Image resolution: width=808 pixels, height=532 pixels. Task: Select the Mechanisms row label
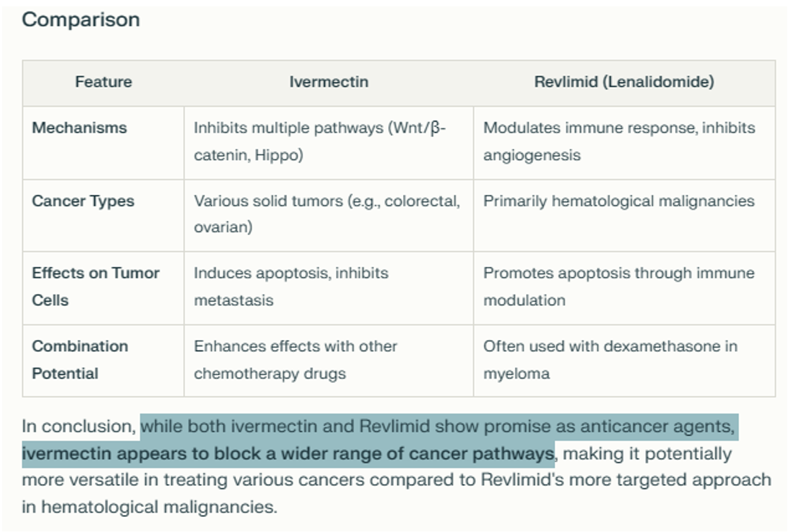(x=79, y=128)
